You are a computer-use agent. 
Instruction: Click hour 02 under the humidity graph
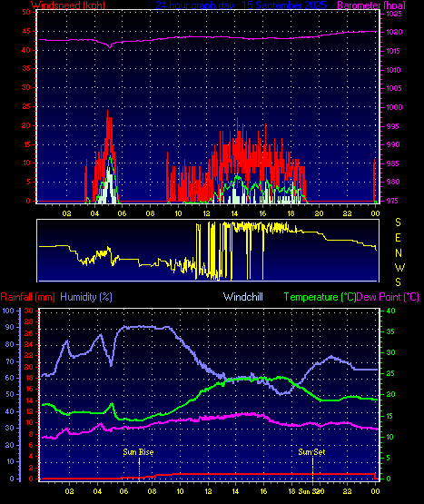69,491
